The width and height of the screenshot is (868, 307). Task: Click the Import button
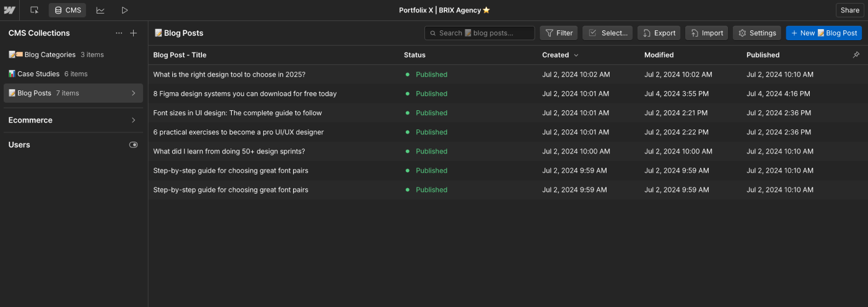coord(706,33)
